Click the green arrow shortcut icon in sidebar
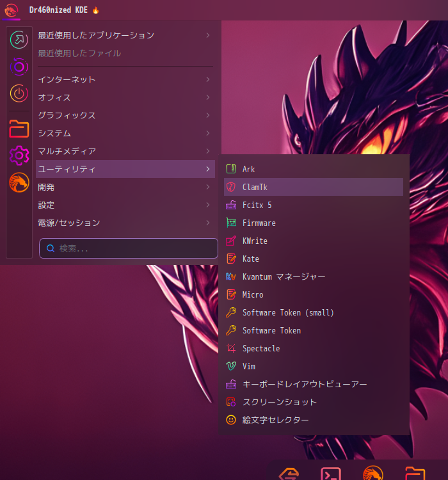The height and width of the screenshot is (480, 448). pyautogui.click(x=19, y=40)
